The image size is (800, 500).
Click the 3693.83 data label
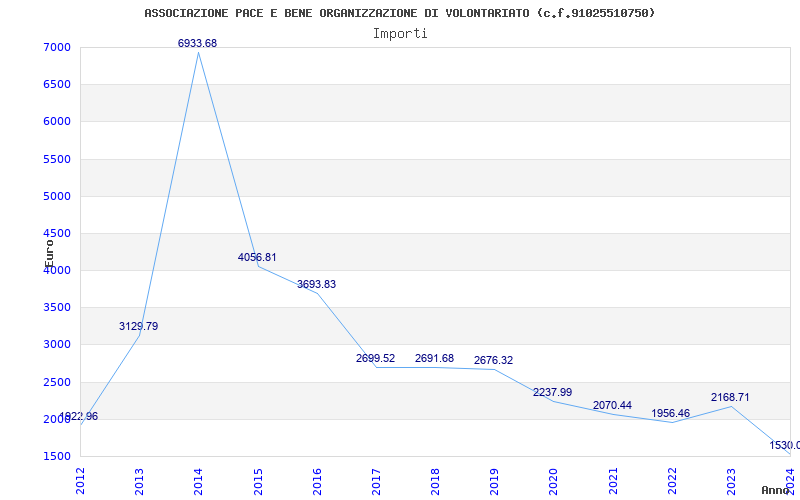[316, 284]
